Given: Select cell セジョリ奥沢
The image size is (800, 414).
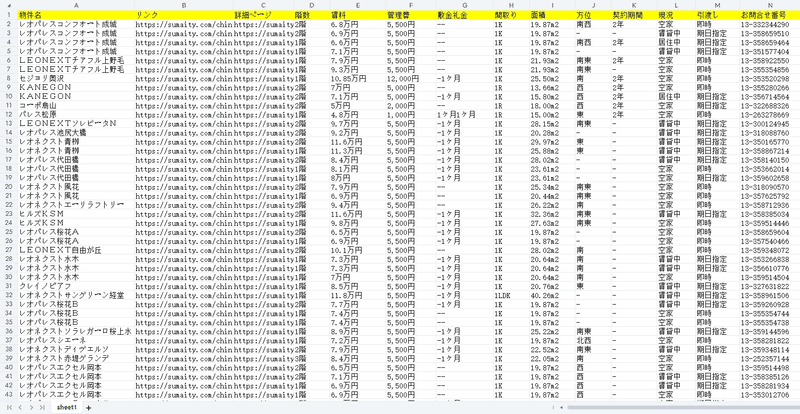Looking at the screenshot, I should pos(76,79).
